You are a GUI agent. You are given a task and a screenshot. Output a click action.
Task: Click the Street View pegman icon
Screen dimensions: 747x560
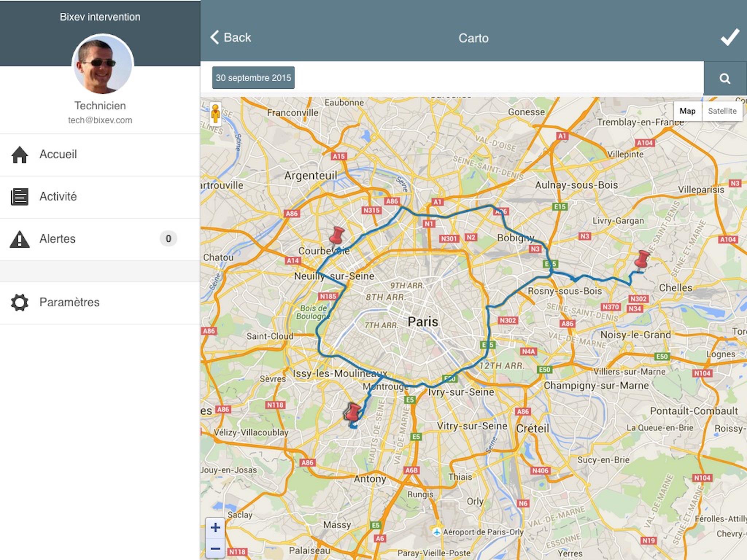coord(216,113)
